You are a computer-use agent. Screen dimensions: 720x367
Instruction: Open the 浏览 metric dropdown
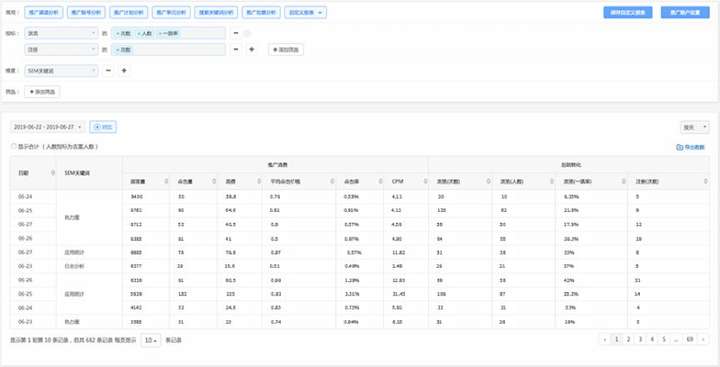[x=61, y=33]
